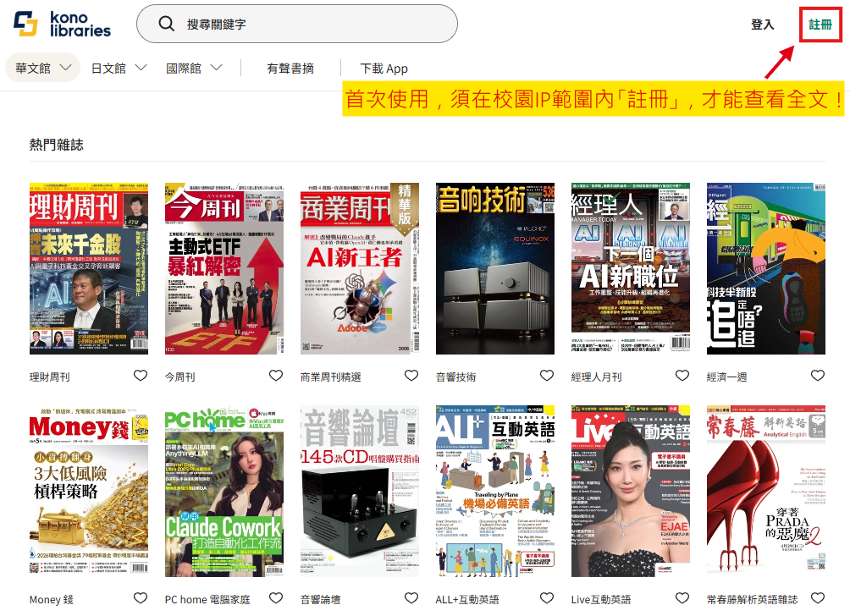The width and height of the screenshot is (850, 616).
Task: Click the 今周刊 title link
Action: (x=180, y=377)
